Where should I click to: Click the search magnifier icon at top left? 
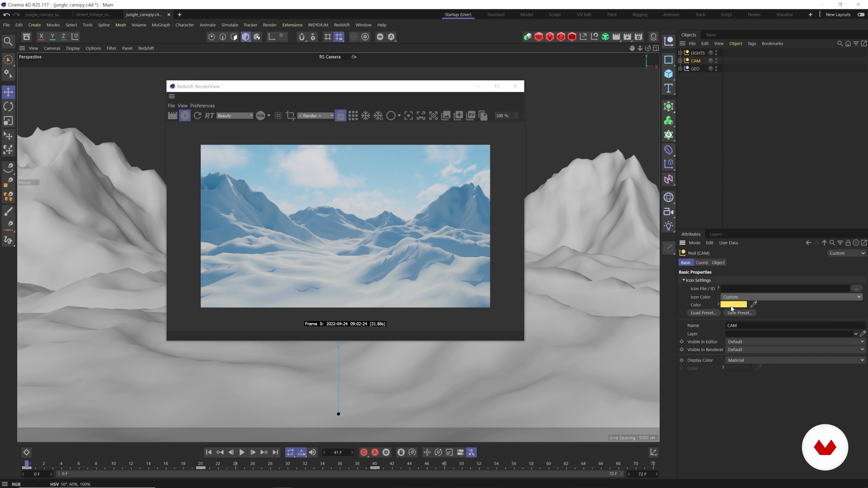point(8,41)
